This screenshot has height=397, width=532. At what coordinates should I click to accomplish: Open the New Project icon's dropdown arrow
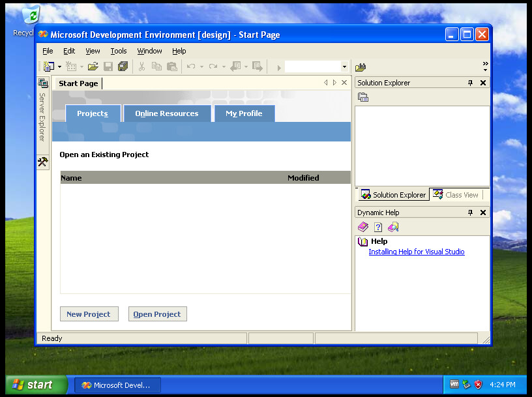(60, 67)
